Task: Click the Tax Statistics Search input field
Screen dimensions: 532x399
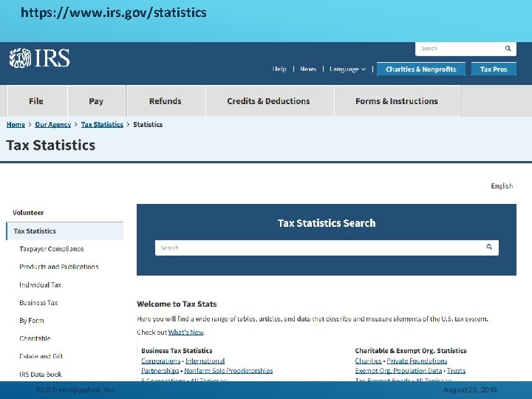Action: 327,248
